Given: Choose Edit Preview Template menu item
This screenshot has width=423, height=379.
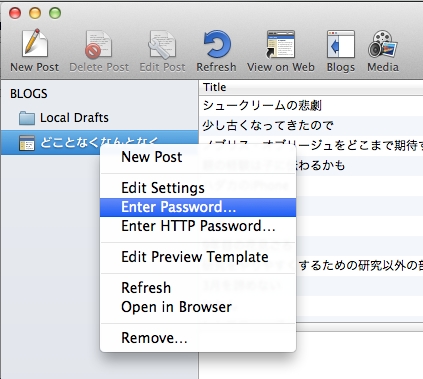Looking at the screenshot, I should 198,257.
